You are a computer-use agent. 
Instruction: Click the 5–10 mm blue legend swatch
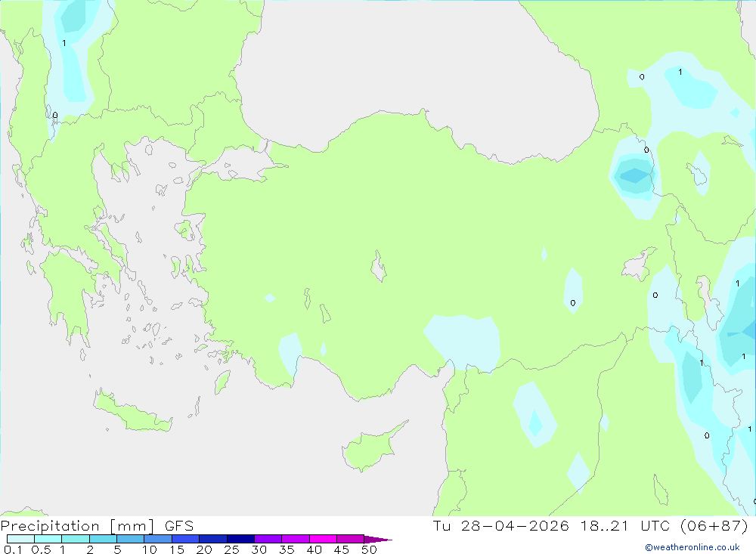tap(131, 539)
